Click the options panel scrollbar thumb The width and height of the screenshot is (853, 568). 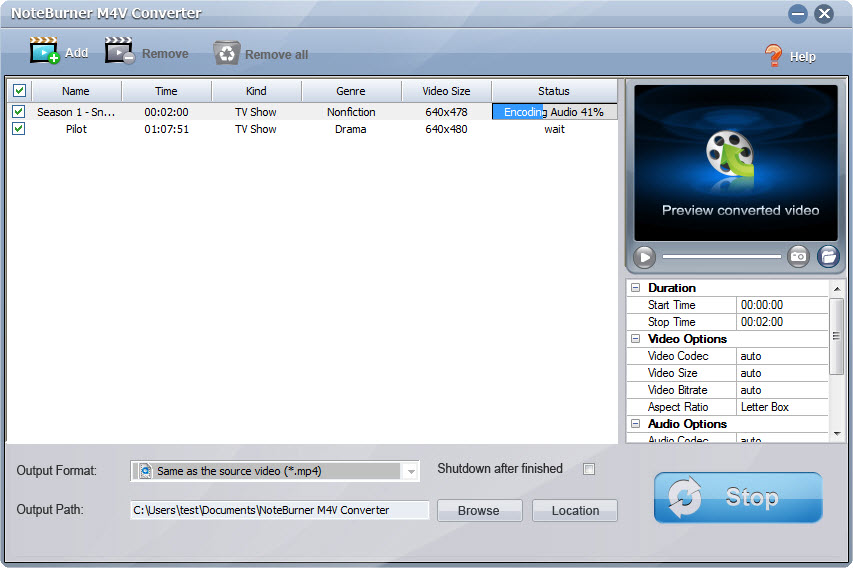[x=837, y=336]
